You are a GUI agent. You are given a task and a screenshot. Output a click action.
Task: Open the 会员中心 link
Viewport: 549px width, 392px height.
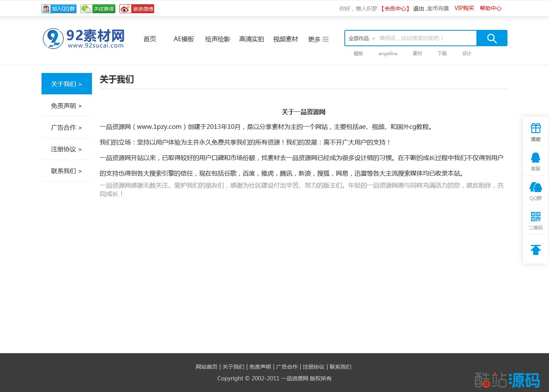(395, 9)
